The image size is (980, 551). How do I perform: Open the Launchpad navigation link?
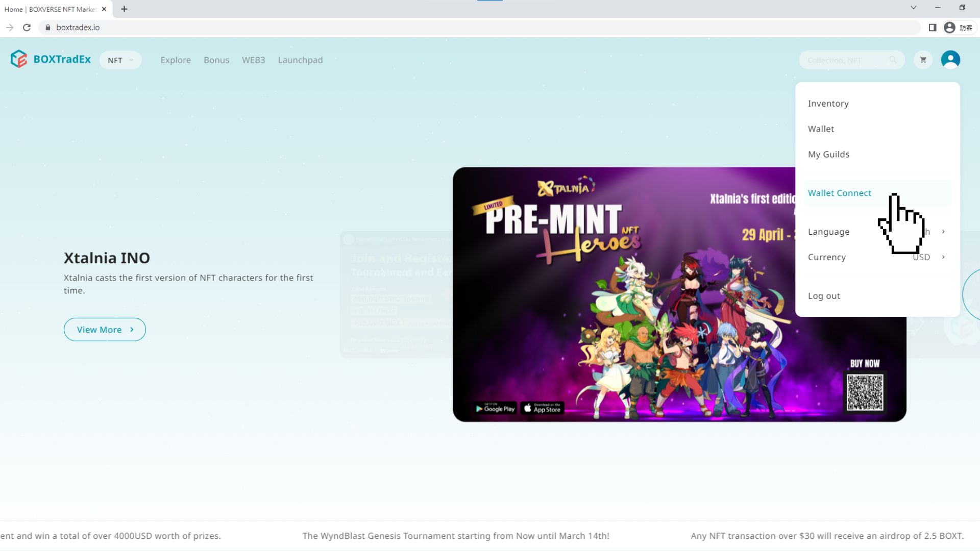300,60
